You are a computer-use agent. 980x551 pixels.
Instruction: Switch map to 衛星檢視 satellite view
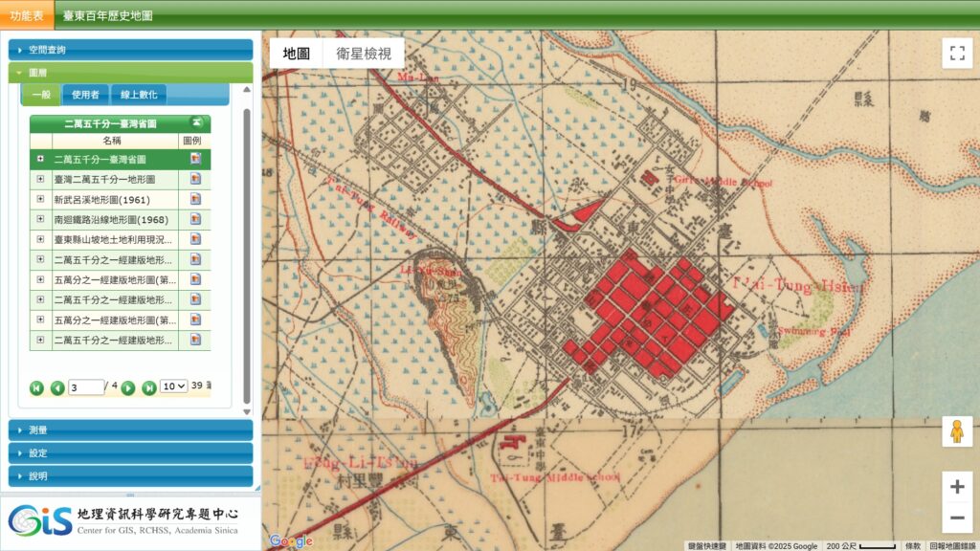pyautogui.click(x=364, y=54)
